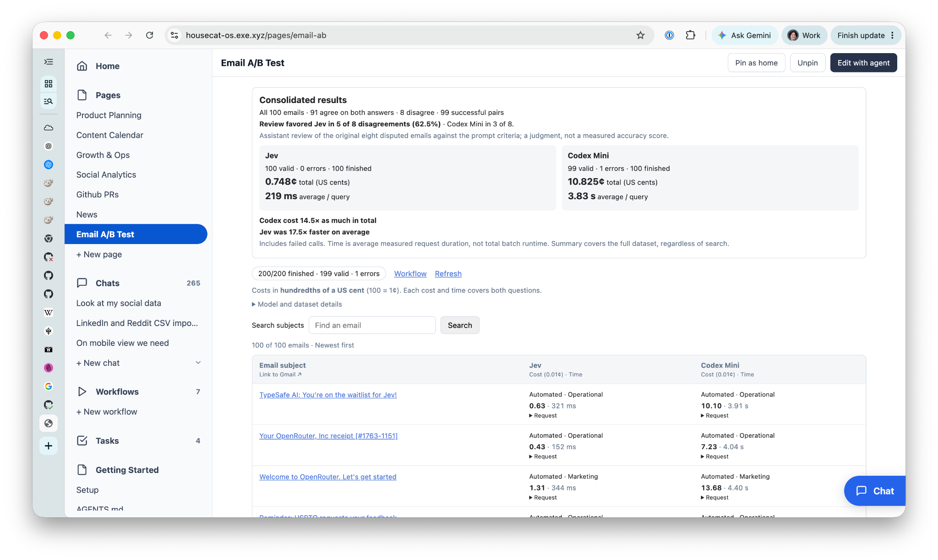Open the floating Chat button
The image size is (938, 560).
coord(875,491)
